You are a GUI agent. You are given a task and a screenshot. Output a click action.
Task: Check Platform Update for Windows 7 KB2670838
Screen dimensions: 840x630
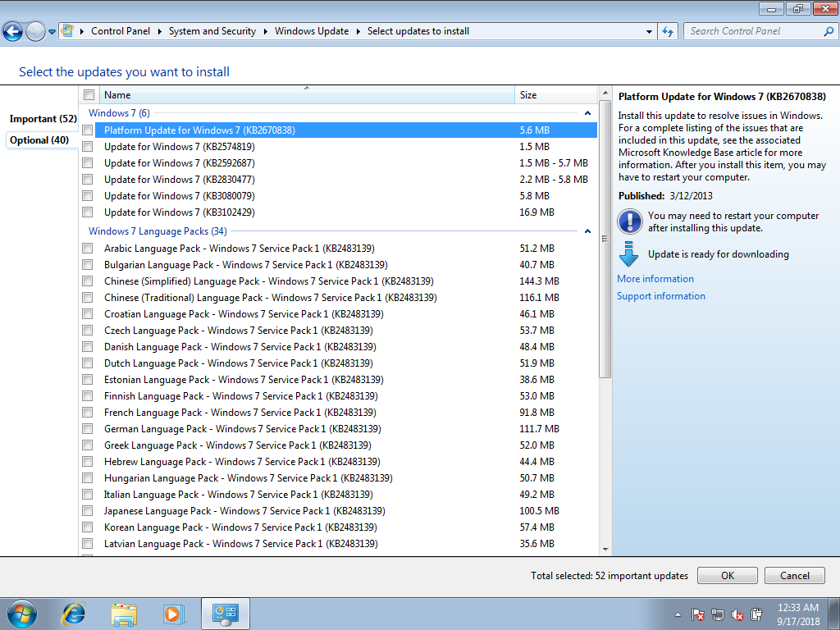87,130
